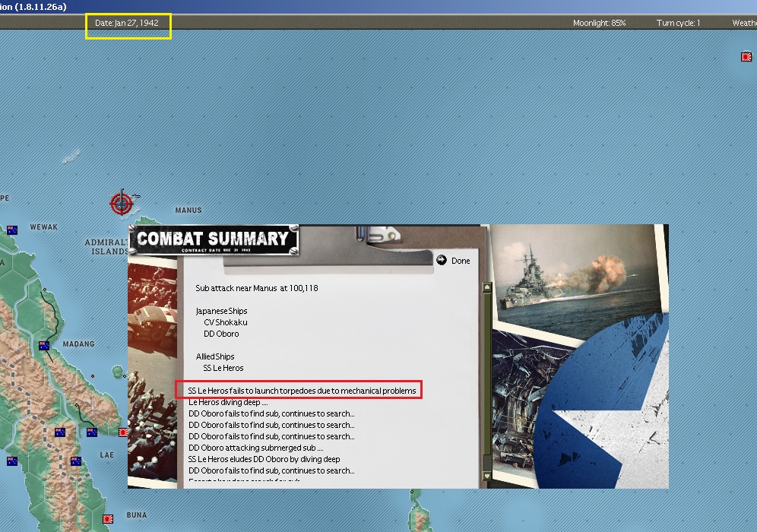Screen dimensions: 757x532
Task: Click the version text in the title bar
Action: coord(33,6)
